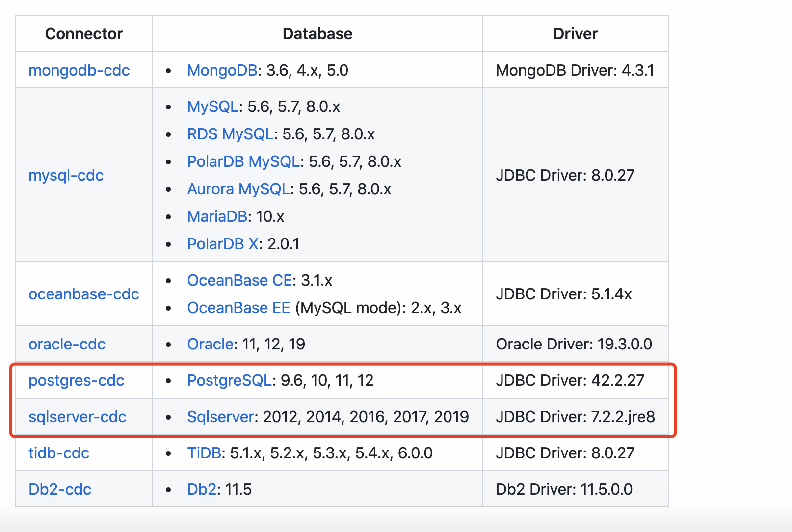This screenshot has height=532, width=792.
Task: Follow the PolarDB X database link
Action: click(x=223, y=244)
